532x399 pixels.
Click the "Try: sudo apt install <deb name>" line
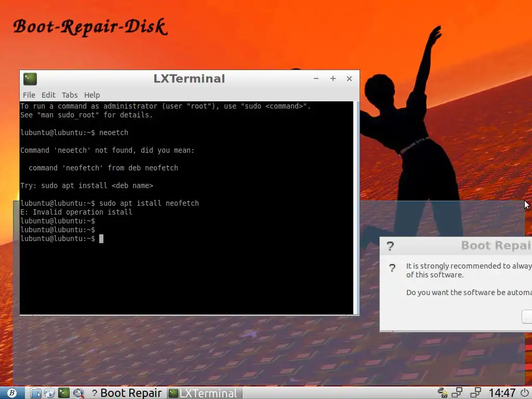tap(87, 185)
